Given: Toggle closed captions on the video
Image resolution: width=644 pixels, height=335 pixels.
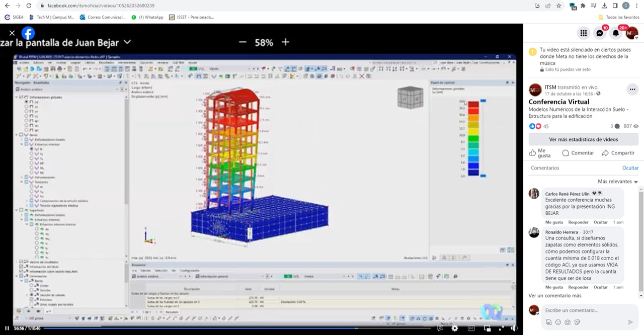Looking at the screenshot, I should pos(471,328).
